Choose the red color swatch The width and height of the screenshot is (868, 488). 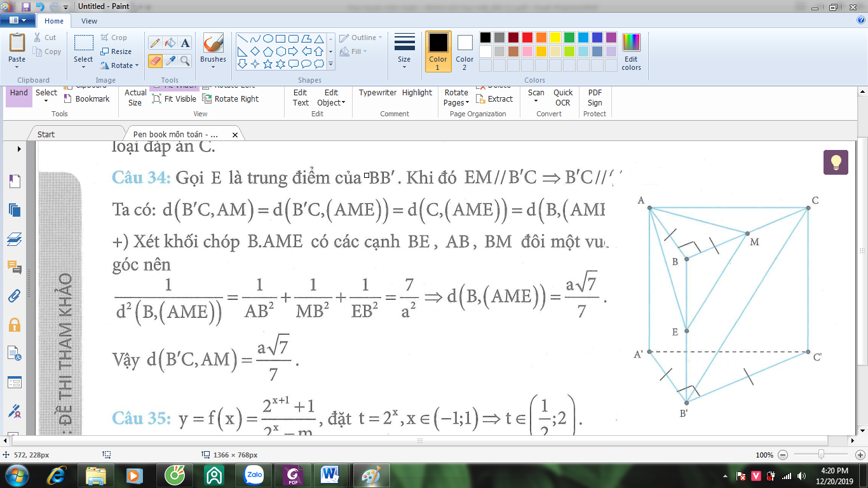point(527,37)
